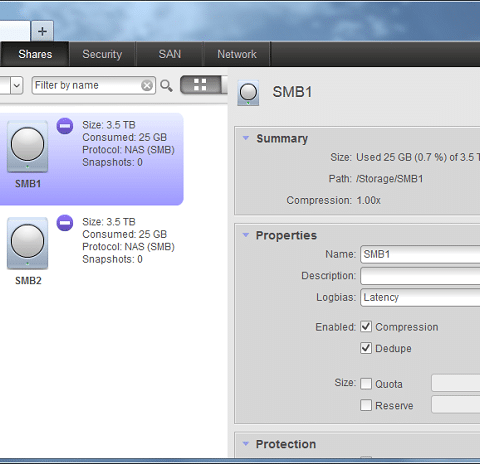Click the SMB2 label under the drive
The height and width of the screenshot is (464, 480).
28,281
